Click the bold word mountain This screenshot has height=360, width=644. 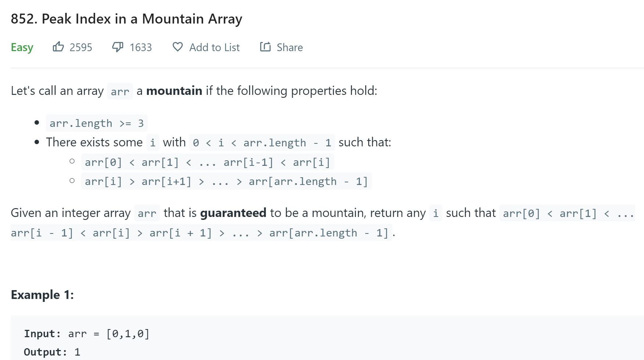174,91
